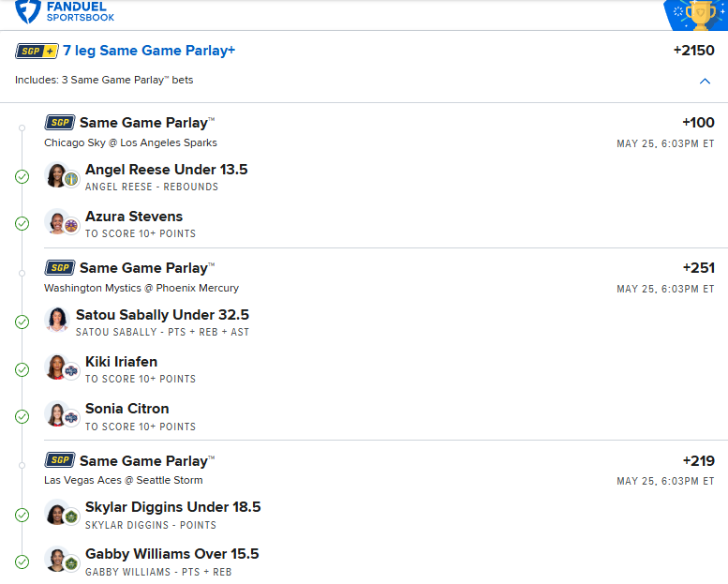Collapse the 7 leg parlay details chevron
The width and height of the screenshot is (728, 584).
705,82
